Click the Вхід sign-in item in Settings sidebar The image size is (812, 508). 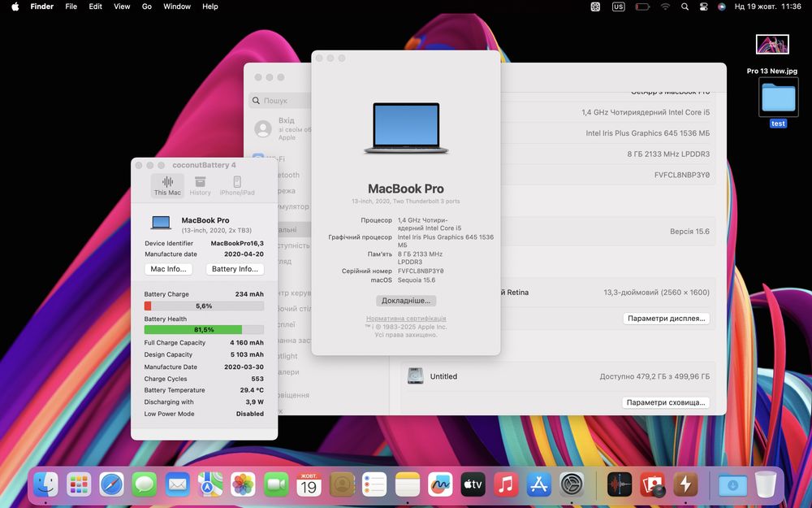click(283, 128)
